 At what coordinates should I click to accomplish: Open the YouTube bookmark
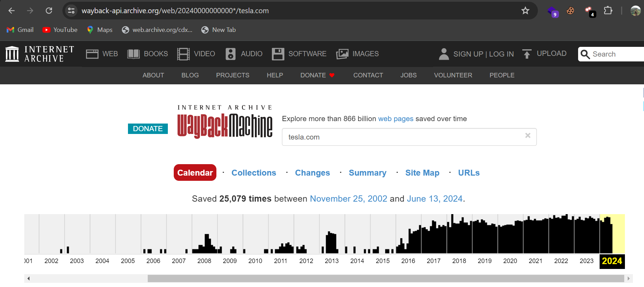[60, 30]
